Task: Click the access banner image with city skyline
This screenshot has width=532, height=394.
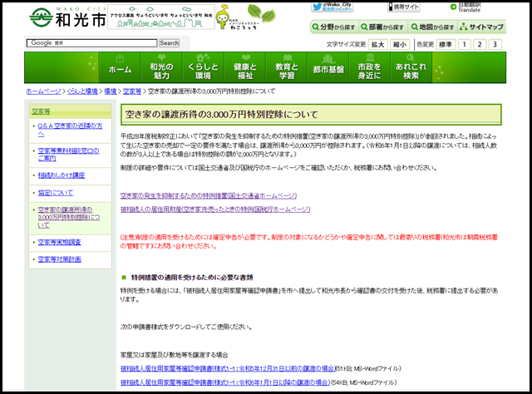Action: coord(161,17)
